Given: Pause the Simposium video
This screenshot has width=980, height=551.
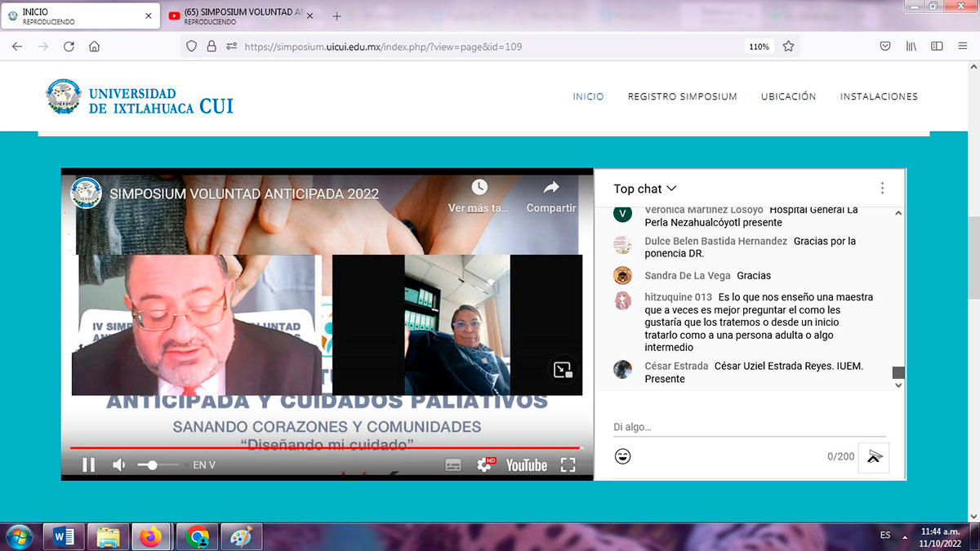Looking at the screenshot, I should point(88,465).
